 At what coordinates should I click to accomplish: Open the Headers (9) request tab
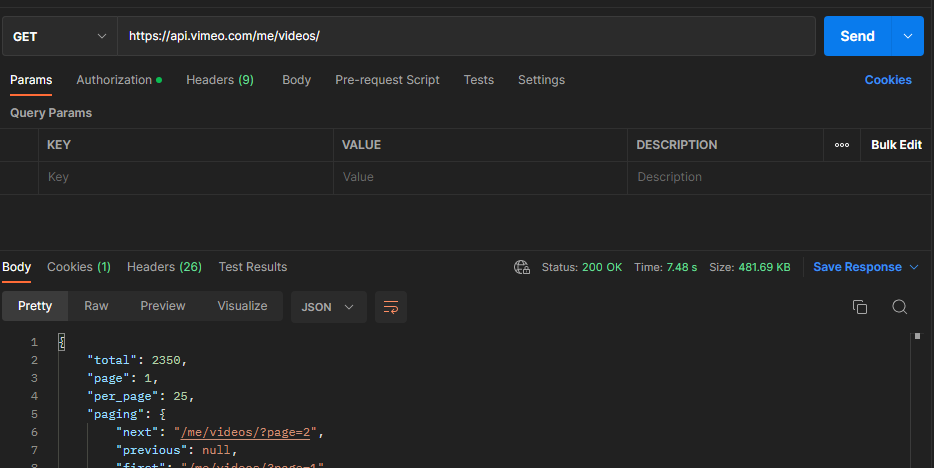pyautogui.click(x=220, y=80)
